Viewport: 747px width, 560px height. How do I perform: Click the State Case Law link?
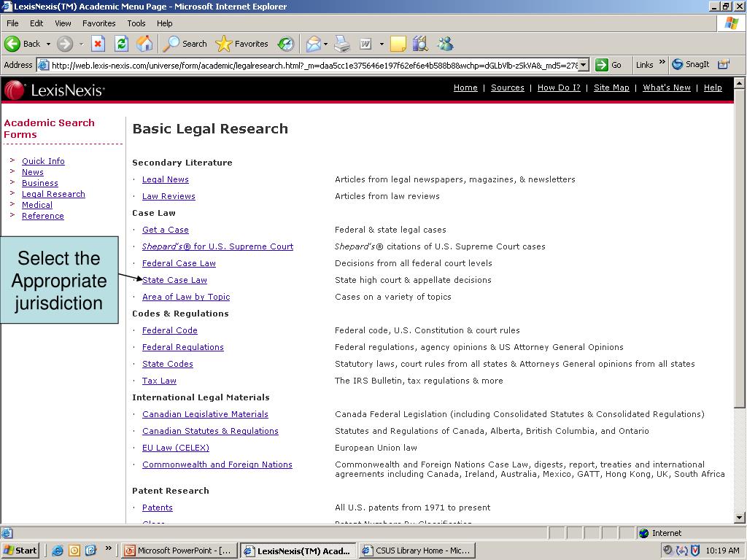pos(175,280)
